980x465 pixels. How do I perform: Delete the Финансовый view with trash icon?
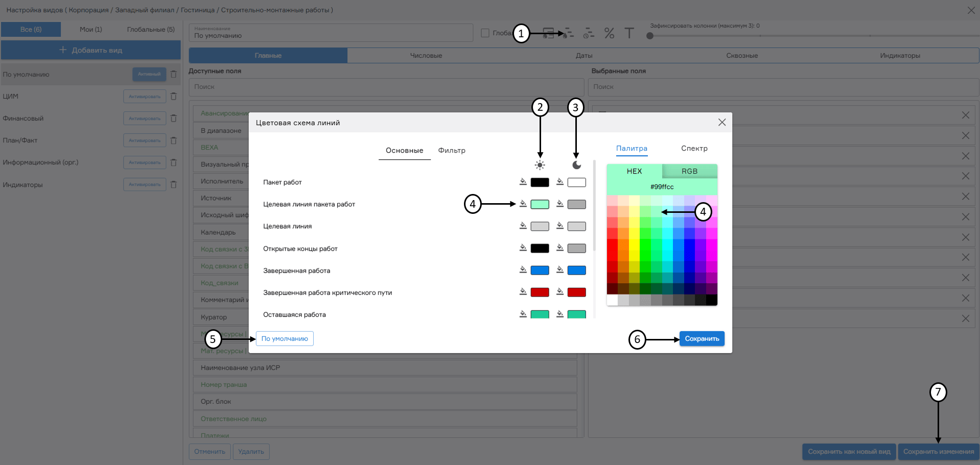174,118
